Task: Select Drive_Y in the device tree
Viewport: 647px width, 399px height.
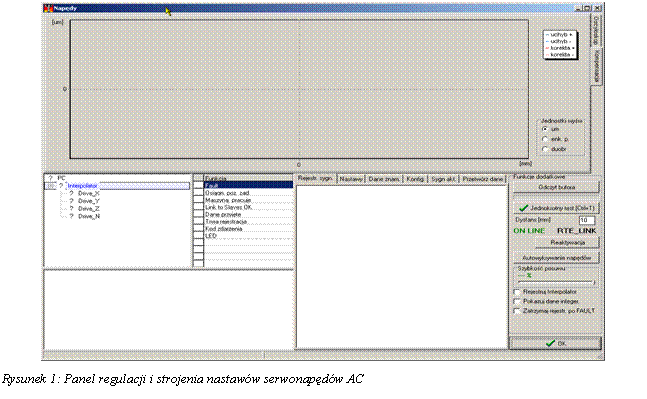Action: point(89,201)
